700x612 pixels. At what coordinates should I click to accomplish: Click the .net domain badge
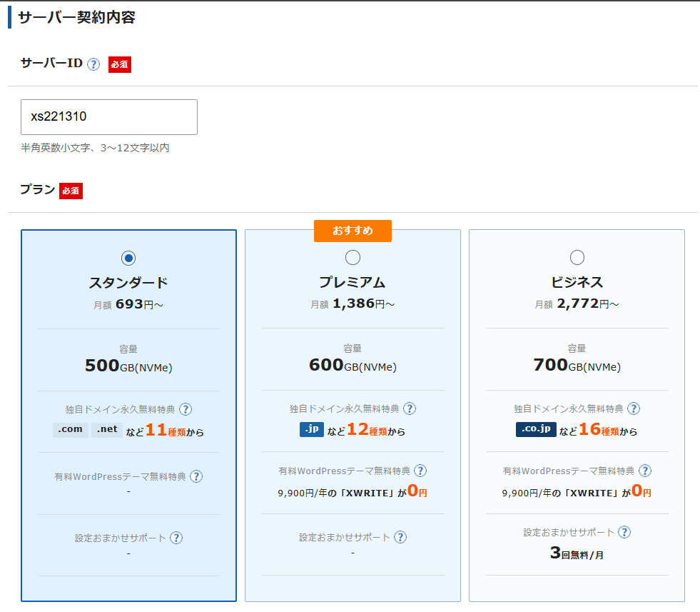106,430
